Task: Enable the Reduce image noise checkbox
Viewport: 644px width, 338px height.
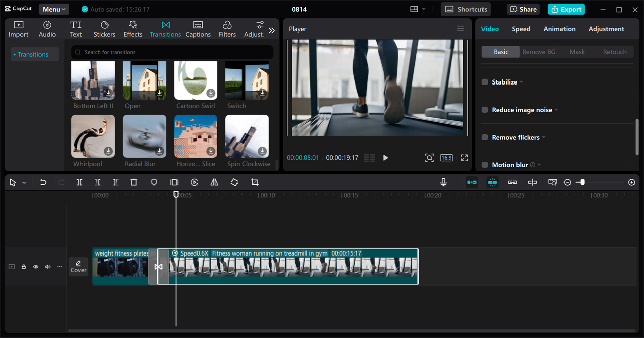Action: coord(485,110)
